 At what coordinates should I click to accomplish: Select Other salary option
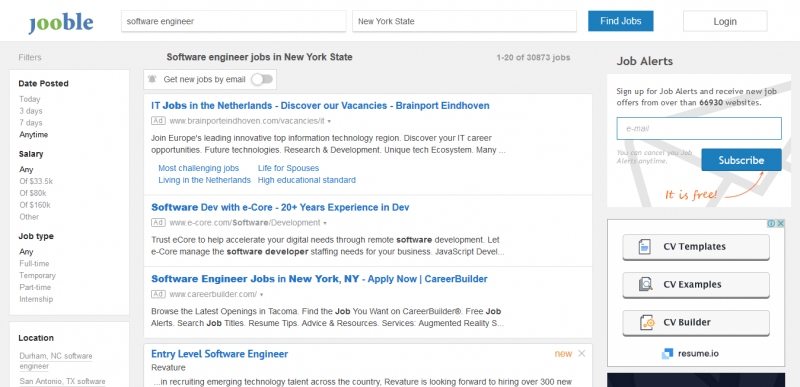click(x=29, y=217)
